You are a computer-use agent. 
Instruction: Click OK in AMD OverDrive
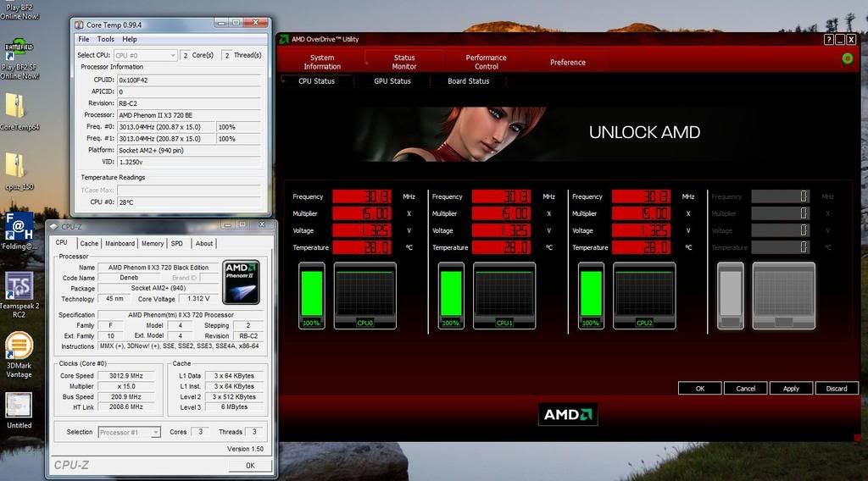(699, 389)
